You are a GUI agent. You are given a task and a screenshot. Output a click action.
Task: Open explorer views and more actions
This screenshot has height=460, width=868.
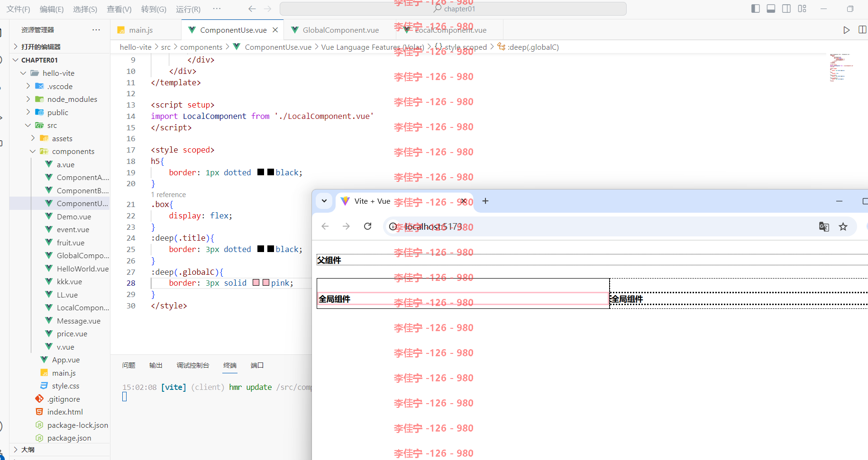coord(96,29)
